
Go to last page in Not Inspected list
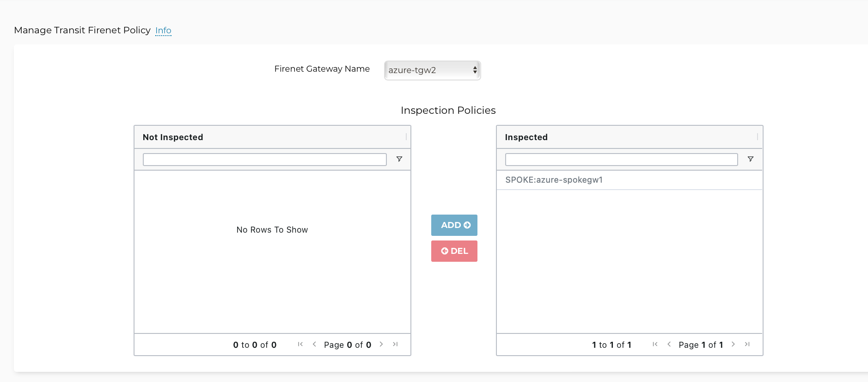coord(395,344)
